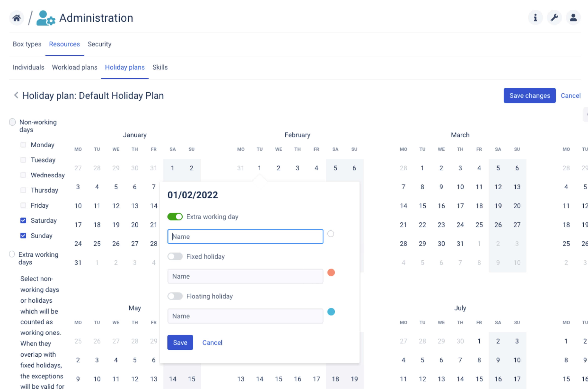Switch to the Skills sub-tab

tap(160, 67)
